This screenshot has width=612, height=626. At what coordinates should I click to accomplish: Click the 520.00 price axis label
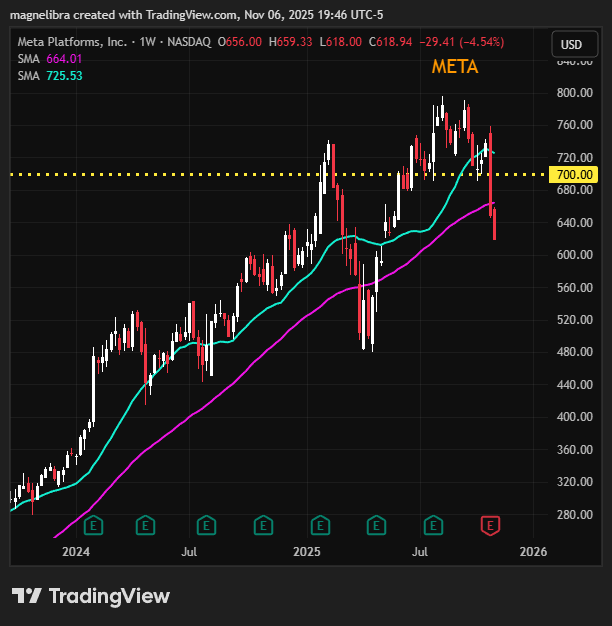[x=574, y=320]
